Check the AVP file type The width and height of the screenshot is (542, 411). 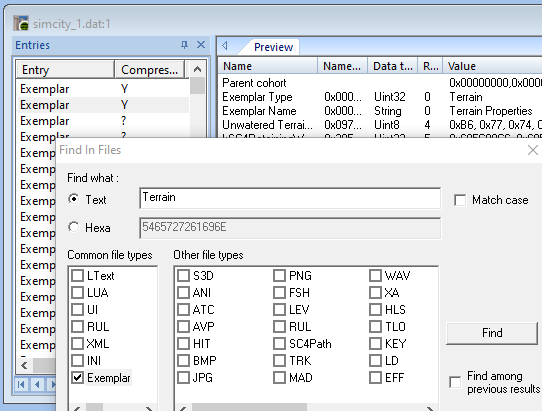[x=183, y=326]
